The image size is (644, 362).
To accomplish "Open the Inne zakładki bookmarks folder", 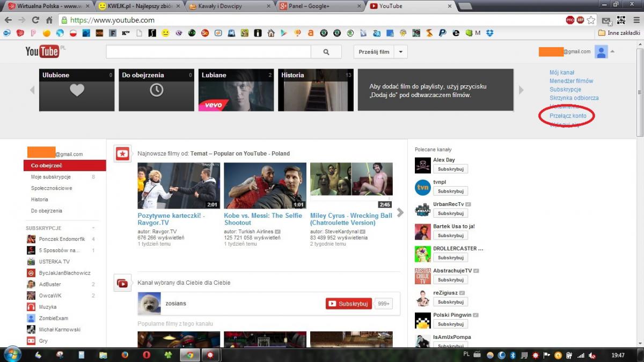I will [x=620, y=33].
